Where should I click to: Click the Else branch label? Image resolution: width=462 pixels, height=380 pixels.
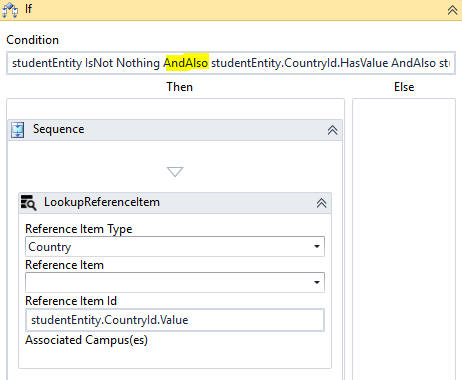404,87
